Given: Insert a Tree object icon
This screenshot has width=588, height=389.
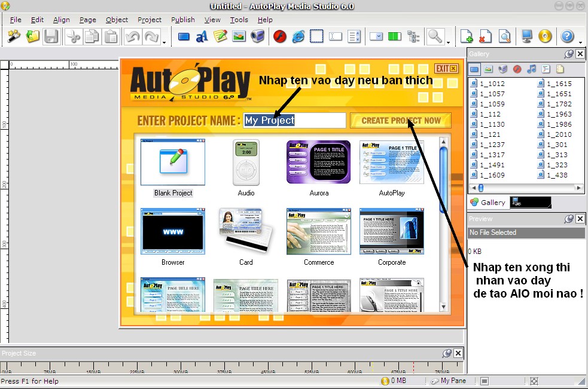Looking at the screenshot, I should (413, 36).
